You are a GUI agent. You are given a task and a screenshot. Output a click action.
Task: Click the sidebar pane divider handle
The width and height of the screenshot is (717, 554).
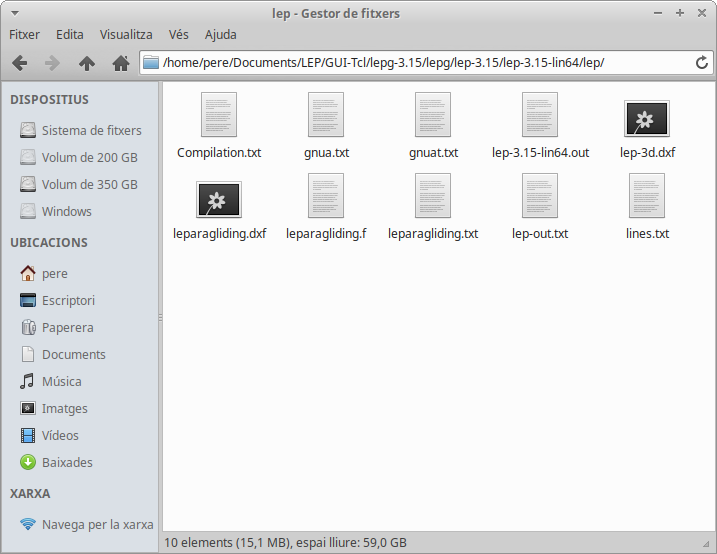161,317
